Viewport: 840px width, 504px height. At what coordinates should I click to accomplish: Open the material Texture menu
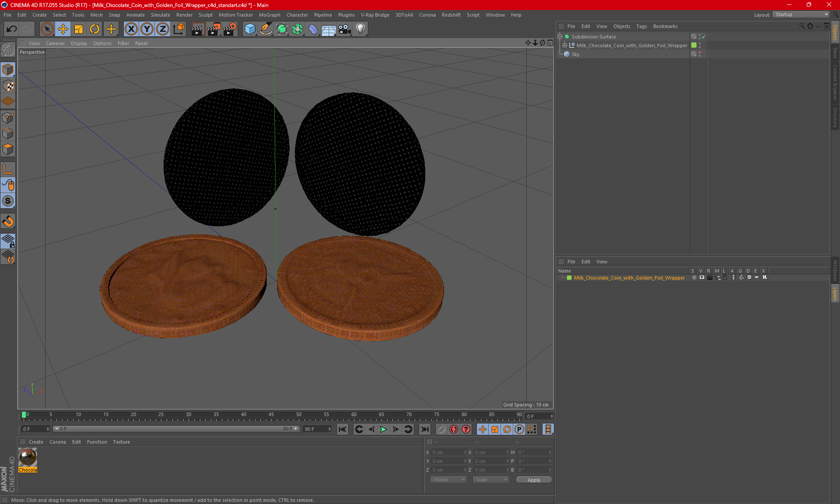point(121,442)
